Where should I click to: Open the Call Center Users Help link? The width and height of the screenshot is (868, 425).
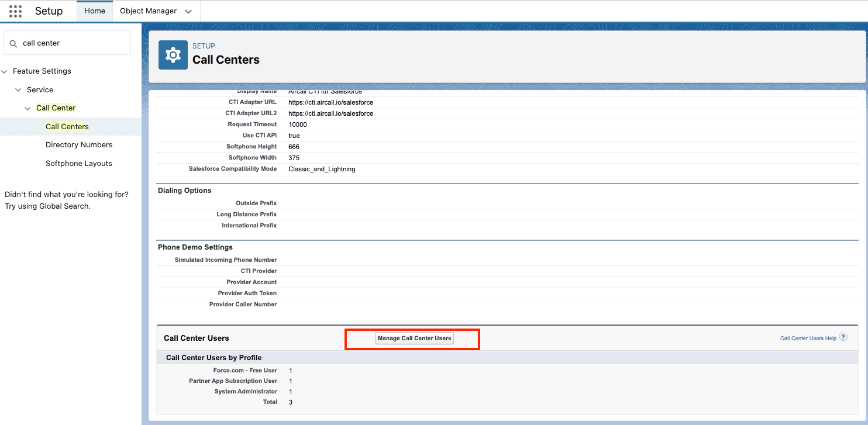pos(808,338)
